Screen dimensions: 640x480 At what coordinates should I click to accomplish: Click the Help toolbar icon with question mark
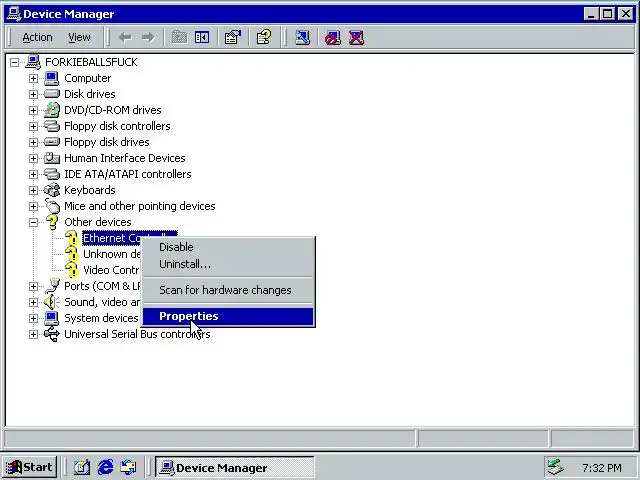coord(264,38)
